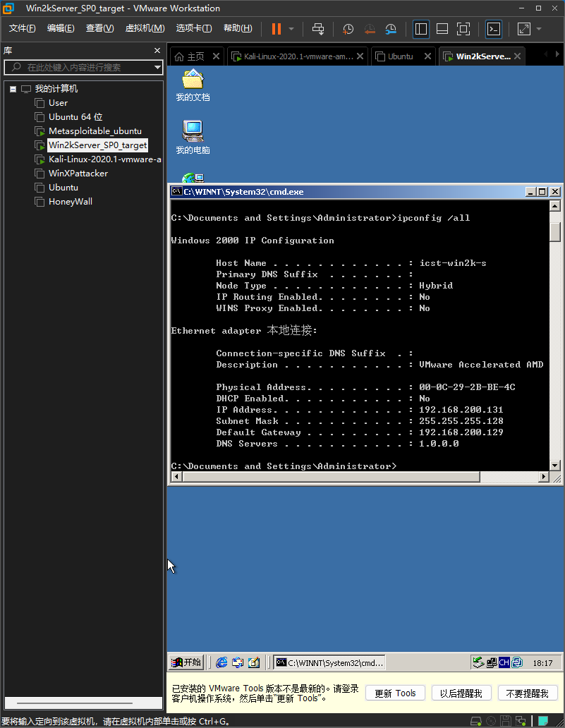Click the library search input field
The height and width of the screenshot is (728, 565).
(x=83, y=67)
